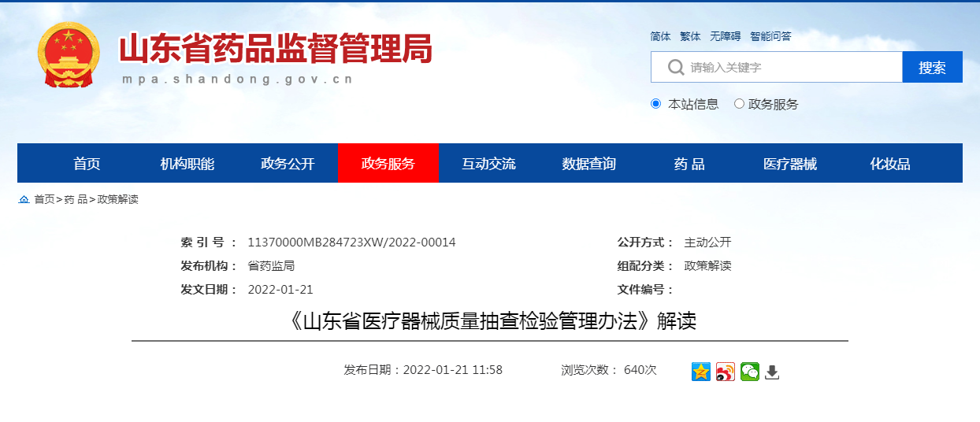Click the national emblem logo
Screen dimensions: 980x422
pos(69,54)
